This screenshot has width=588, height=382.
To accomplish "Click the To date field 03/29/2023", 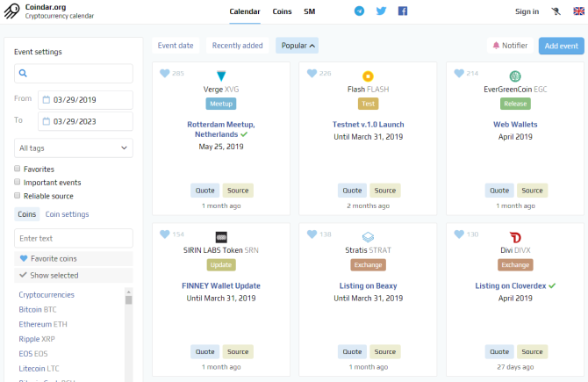I will click(x=85, y=121).
